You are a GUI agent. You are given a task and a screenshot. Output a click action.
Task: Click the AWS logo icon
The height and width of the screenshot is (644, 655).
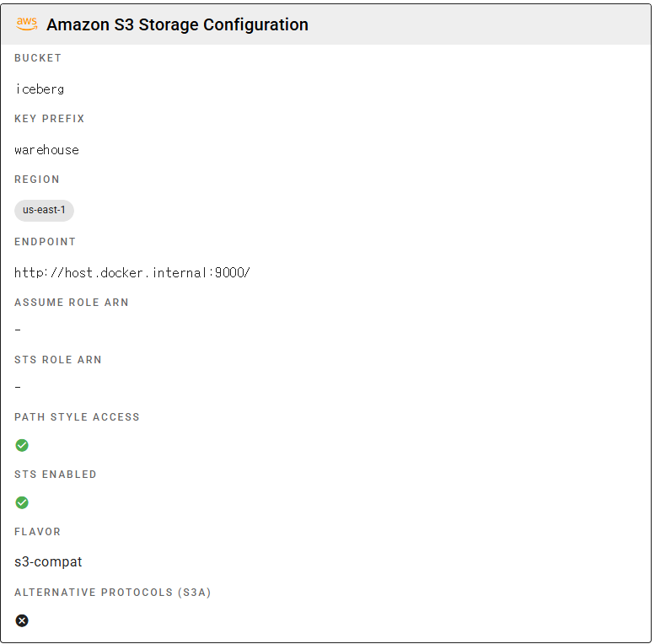tap(27, 24)
